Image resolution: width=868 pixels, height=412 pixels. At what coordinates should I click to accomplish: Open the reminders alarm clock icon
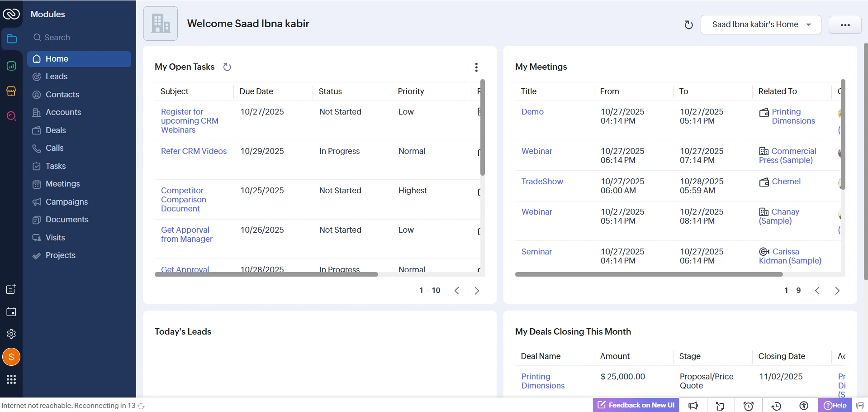point(749,406)
